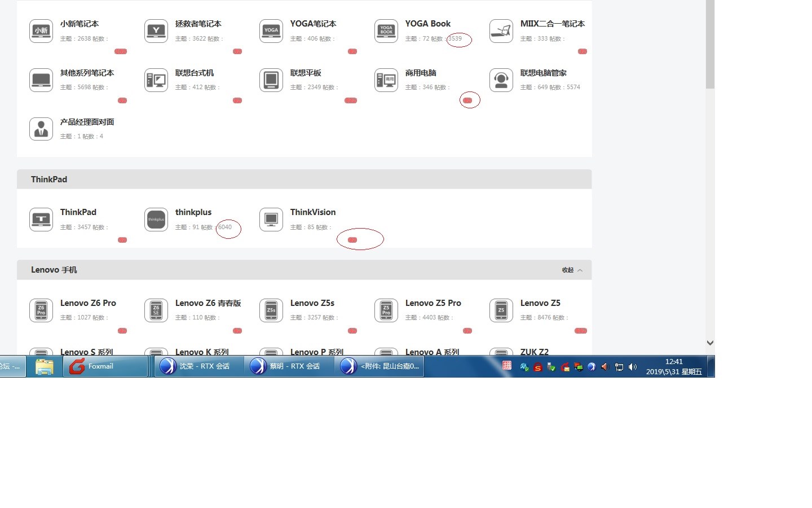Open the file explorer folder in taskbar
This screenshot has height=508, width=812.
45,366
